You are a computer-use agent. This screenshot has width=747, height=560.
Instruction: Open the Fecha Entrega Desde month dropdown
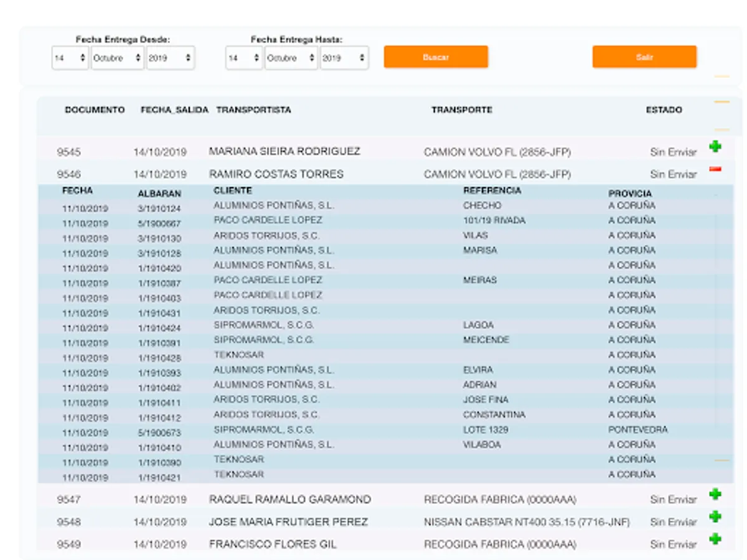pos(117,58)
